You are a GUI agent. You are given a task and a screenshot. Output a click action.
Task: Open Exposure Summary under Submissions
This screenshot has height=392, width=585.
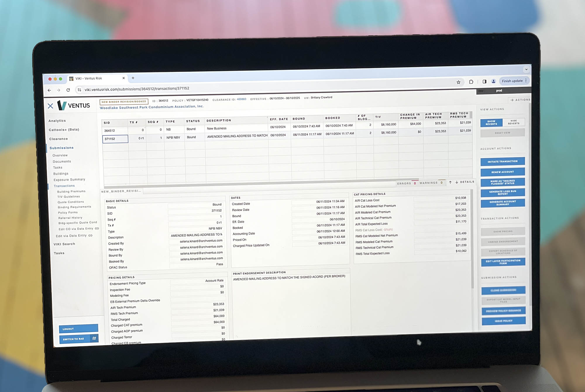(69, 179)
